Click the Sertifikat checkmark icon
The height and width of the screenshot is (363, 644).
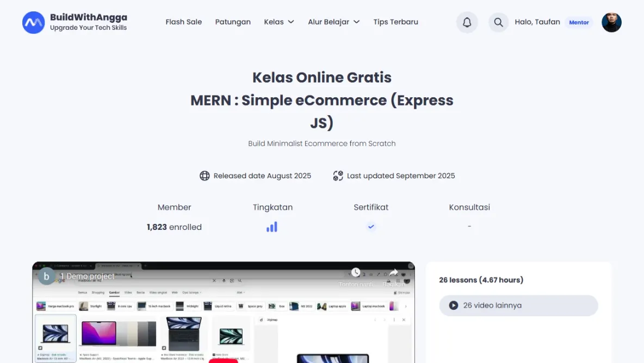pos(371,227)
